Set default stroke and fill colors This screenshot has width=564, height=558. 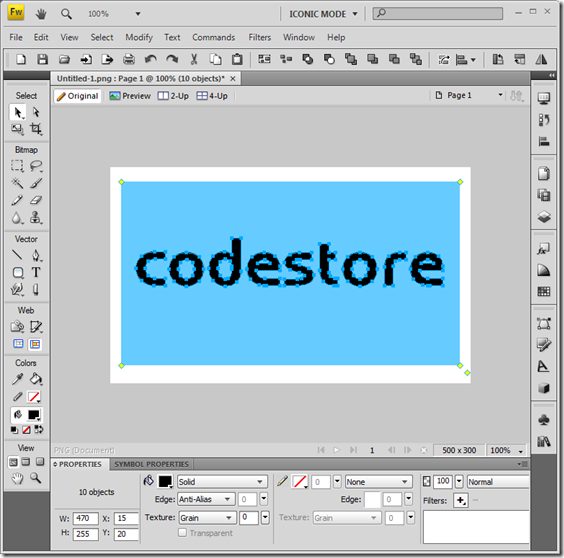(14, 430)
